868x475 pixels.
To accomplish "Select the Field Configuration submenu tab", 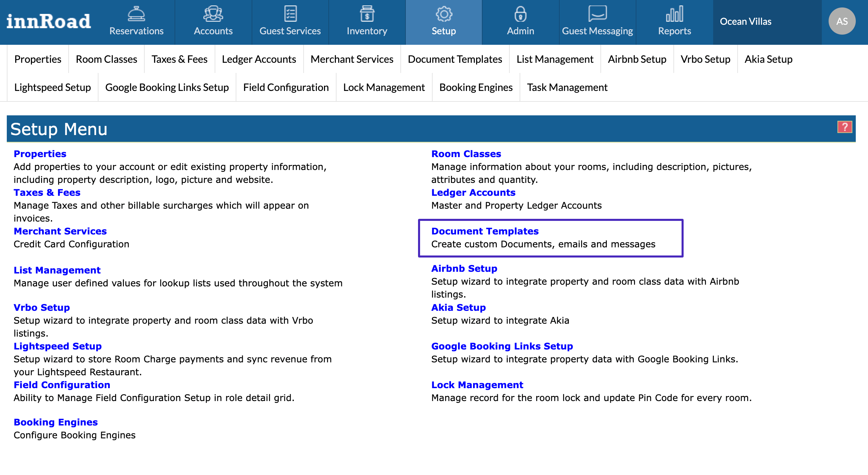I will click(286, 87).
